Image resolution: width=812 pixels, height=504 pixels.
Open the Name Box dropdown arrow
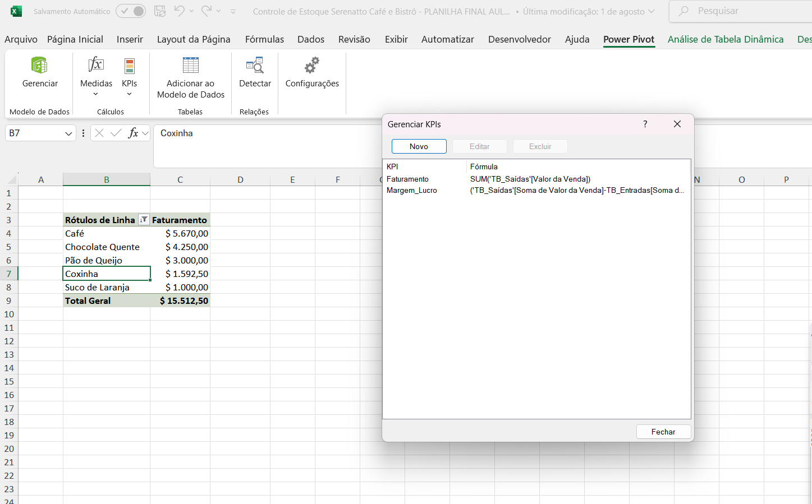pyautogui.click(x=68, y=133)
